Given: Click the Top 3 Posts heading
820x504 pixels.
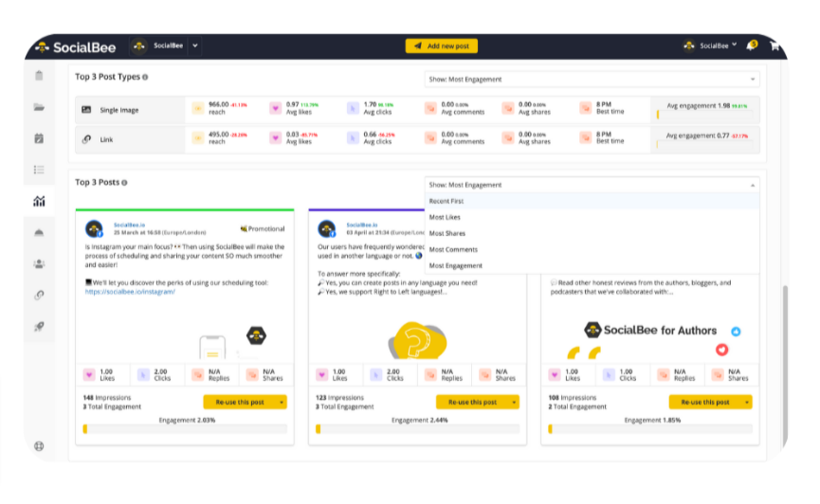Looking at the screenshot, I should click(98, 183).
